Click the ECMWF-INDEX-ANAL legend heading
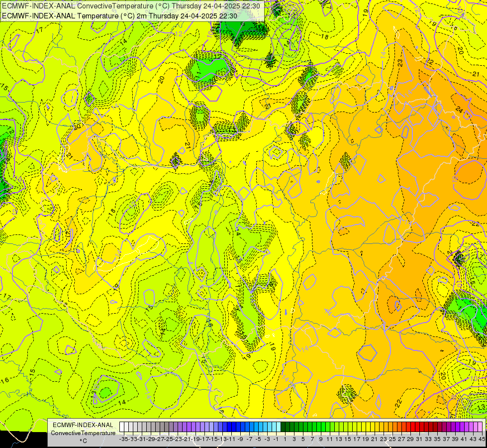 [x=83, y=425]
